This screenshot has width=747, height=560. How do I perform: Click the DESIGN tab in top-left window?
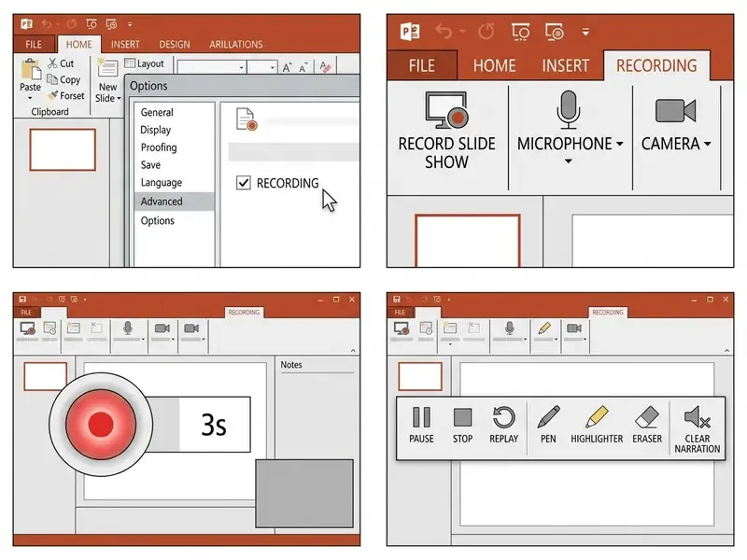[175, 44]
